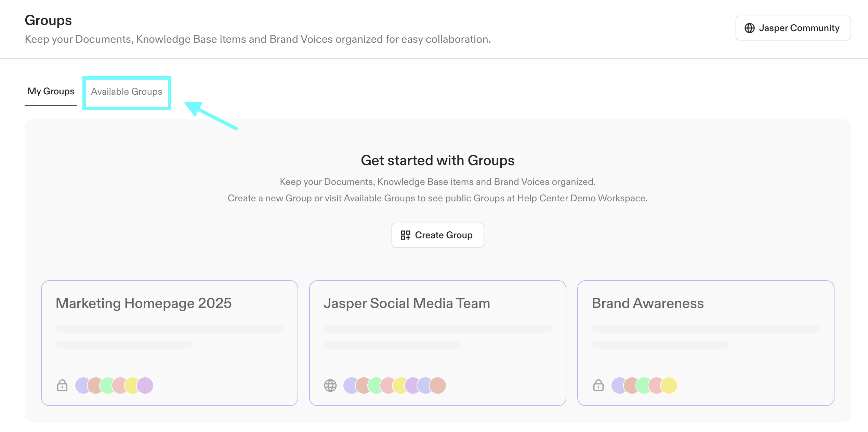Viewport: 868px width, 432px height.
Task: Click the yellow avatar on Brand Awareness card
Action: (669, 386)
